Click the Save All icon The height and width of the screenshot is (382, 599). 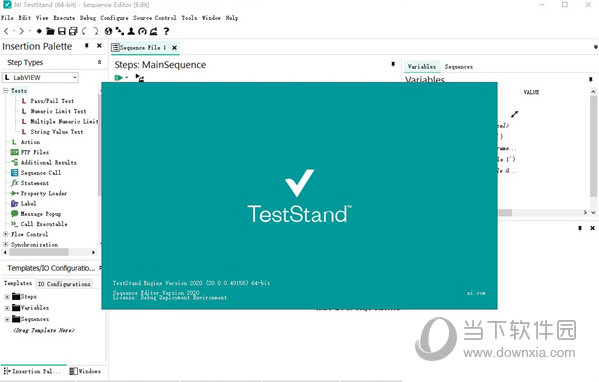pyautogui.click(x=73, y=31)
